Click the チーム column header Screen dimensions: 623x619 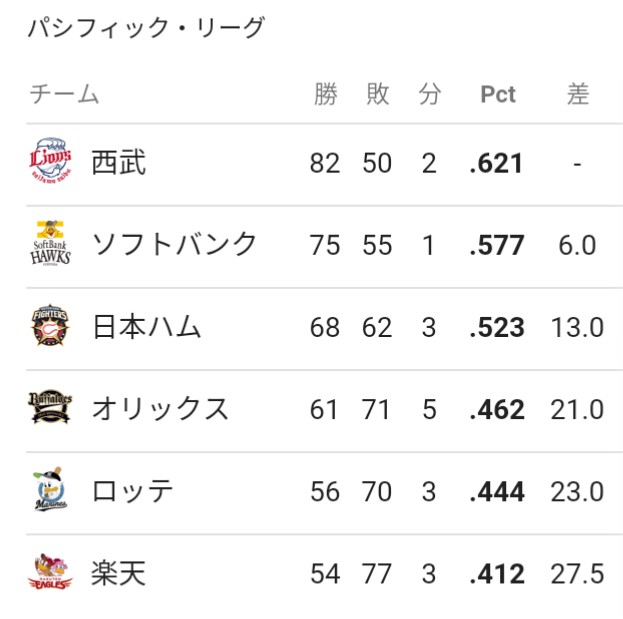point(64,94)
